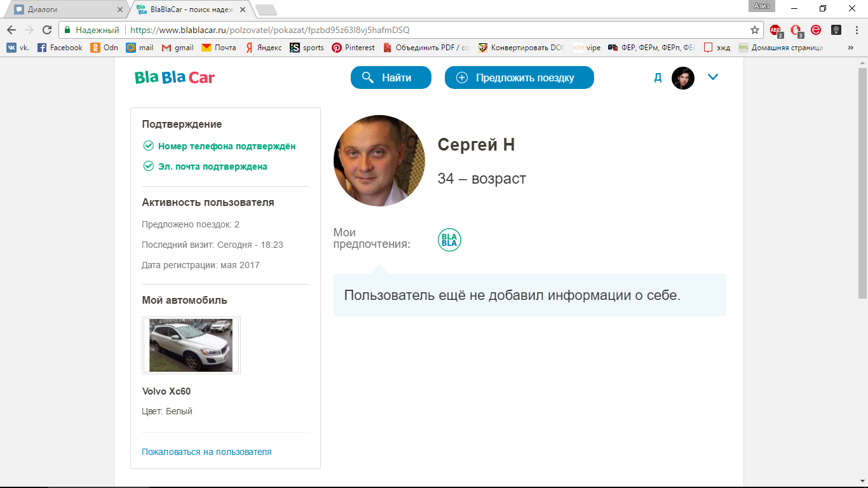Open the Odn bookmark

[x=104, y=48]
